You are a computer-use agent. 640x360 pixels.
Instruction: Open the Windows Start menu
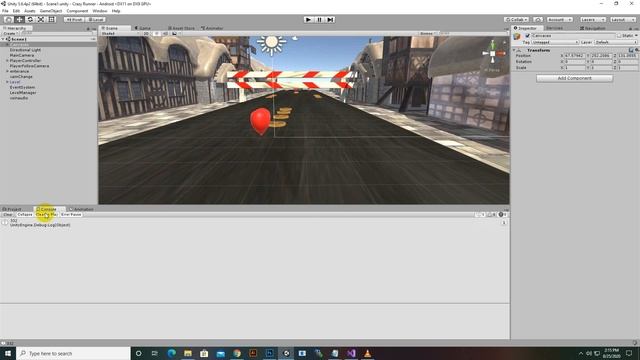[8, 353]
